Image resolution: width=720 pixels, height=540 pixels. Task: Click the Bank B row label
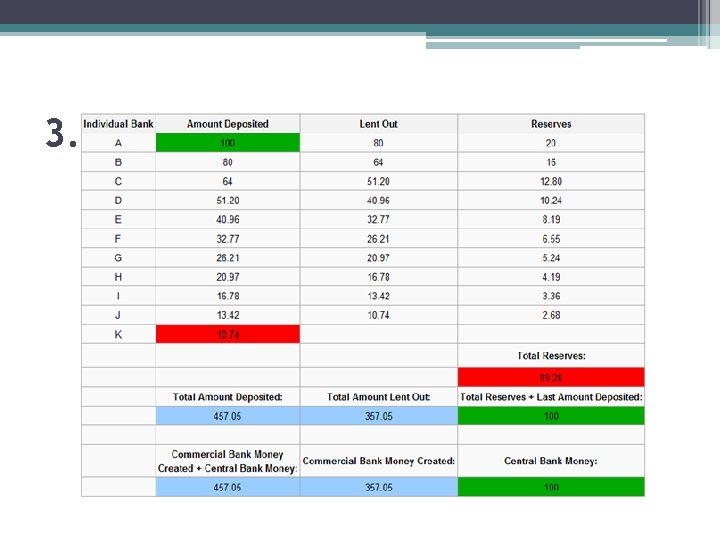click(118, 162)
